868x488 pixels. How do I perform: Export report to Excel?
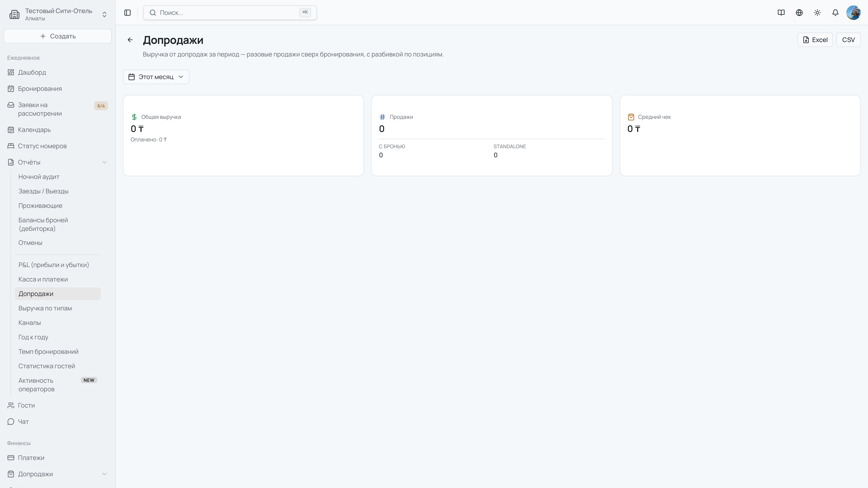pyautogui.click(x=815, y=40)
